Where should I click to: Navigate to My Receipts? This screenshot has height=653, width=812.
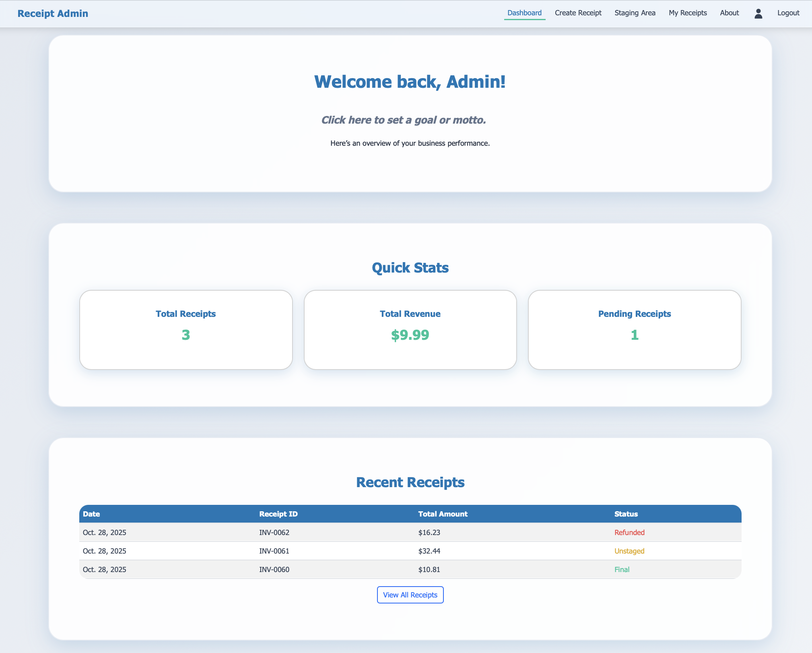688,13
